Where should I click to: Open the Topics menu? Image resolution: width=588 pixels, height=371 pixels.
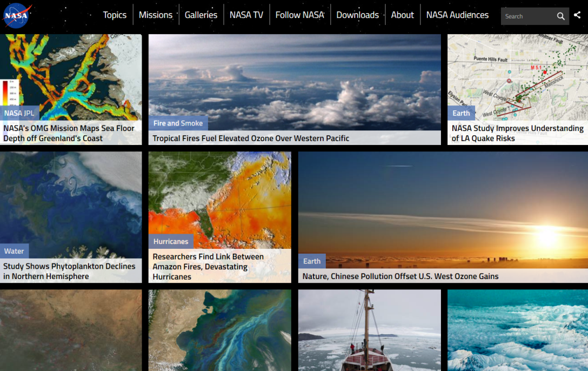point(115,15)
